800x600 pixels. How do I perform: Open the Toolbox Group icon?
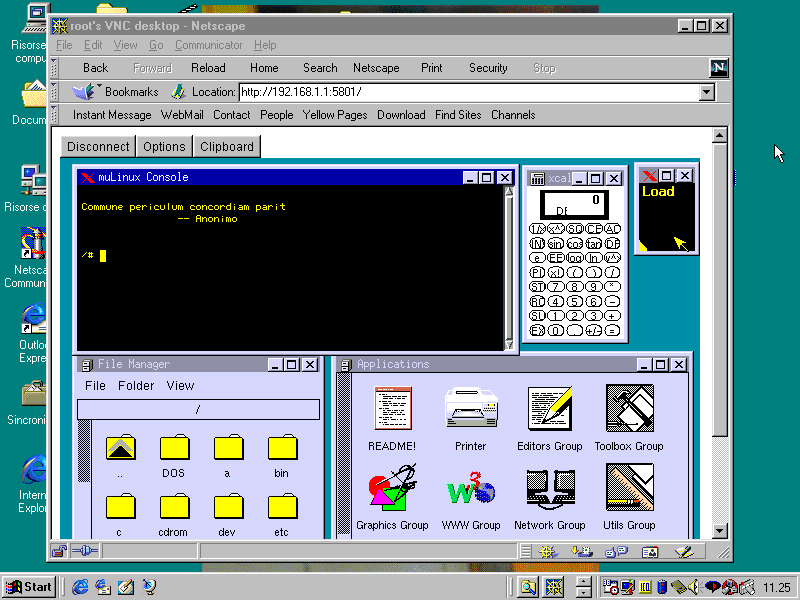629,410
